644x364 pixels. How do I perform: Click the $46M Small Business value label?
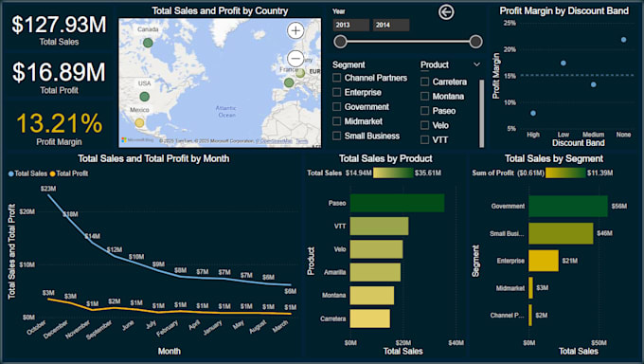click(604, 233)
